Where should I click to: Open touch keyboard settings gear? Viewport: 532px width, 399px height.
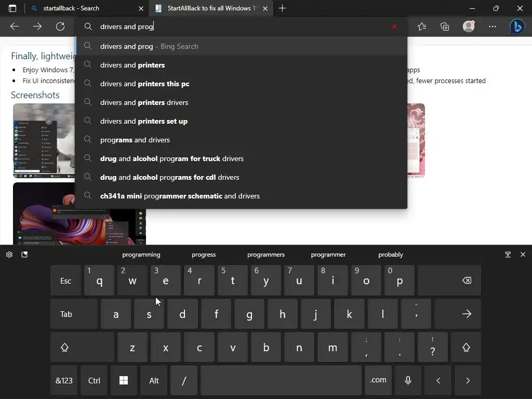point(9,255)
